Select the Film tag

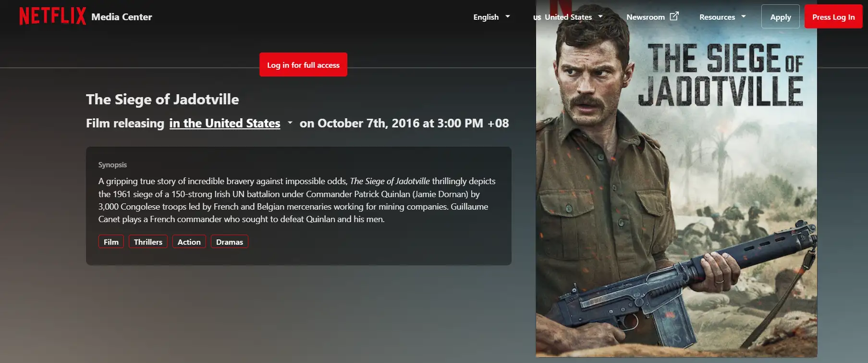(x=111, y=242)
